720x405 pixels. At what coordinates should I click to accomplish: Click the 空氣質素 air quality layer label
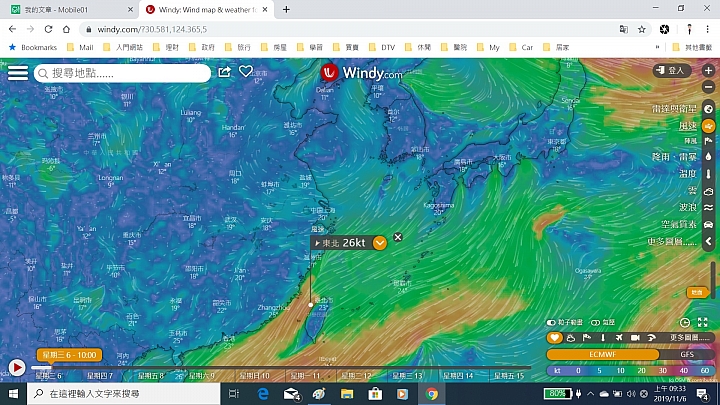click(x=679, y=224)
